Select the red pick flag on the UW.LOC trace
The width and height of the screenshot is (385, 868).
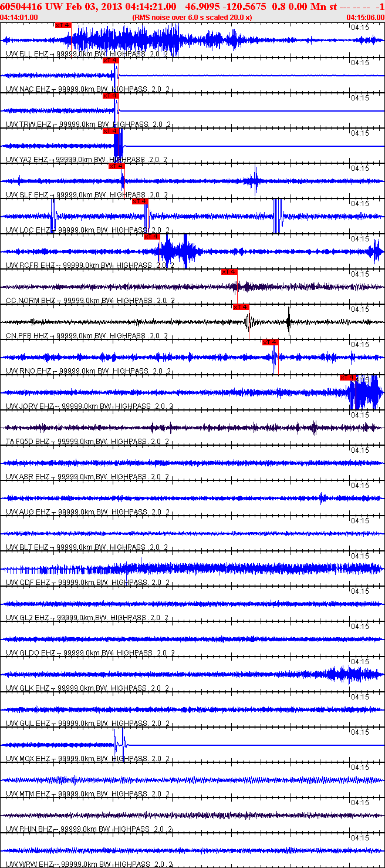[140, 201]
